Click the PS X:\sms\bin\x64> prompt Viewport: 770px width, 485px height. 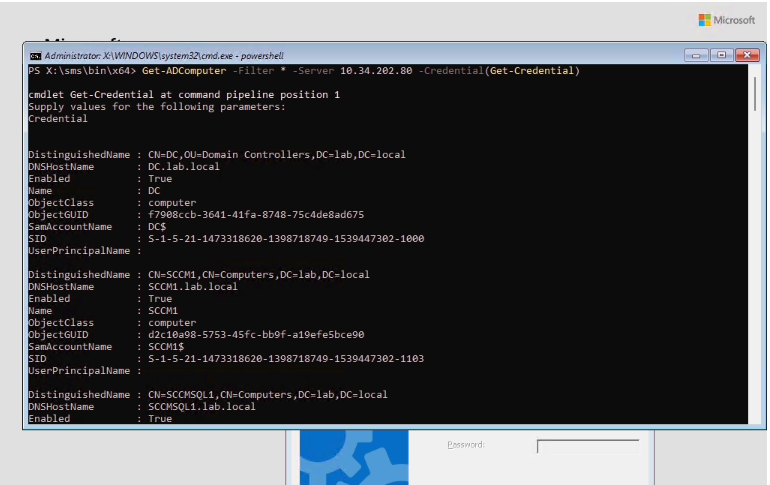[x=82, y=71]
